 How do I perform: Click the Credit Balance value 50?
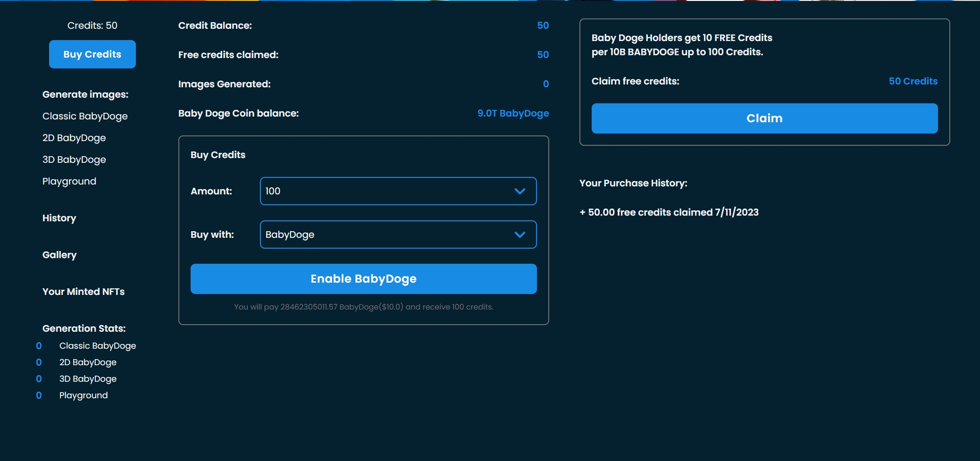543,25
